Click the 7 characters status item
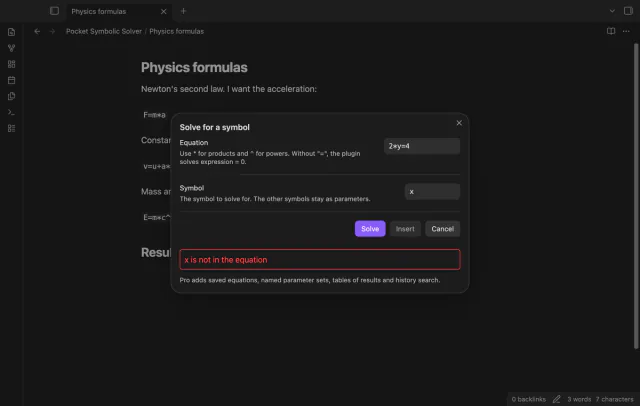 614,399
